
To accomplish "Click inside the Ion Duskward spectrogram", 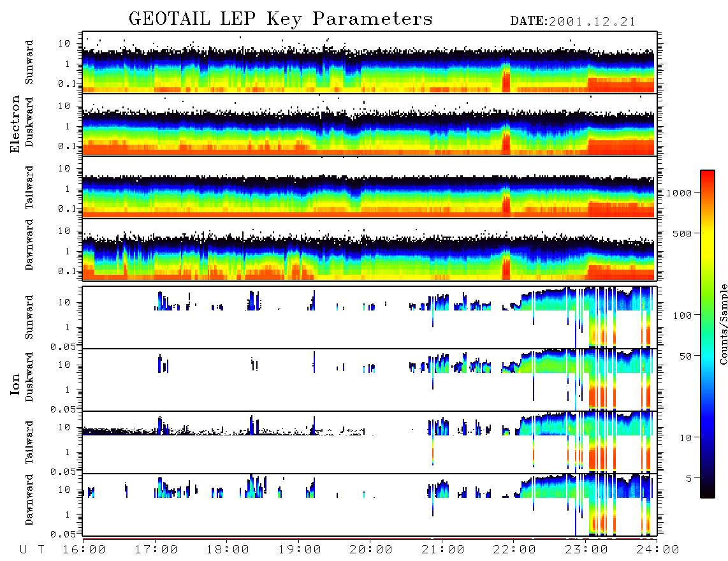I will click(370, 380).
